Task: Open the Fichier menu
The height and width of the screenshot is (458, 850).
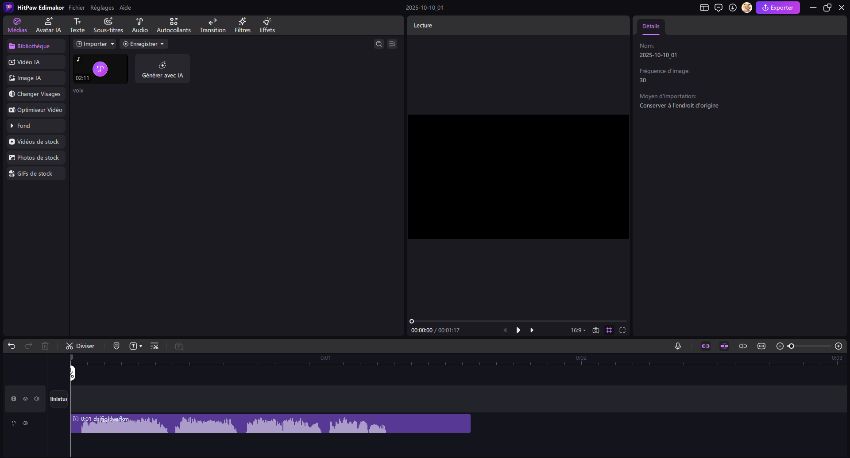Action: (77, 7)
